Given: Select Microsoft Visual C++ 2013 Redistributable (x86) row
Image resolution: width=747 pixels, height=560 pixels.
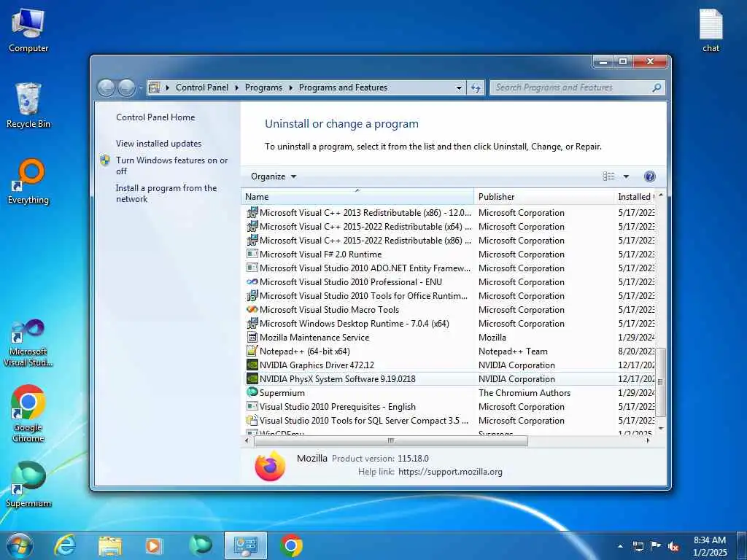Looking at the screenshot, I should pos(449,213).
